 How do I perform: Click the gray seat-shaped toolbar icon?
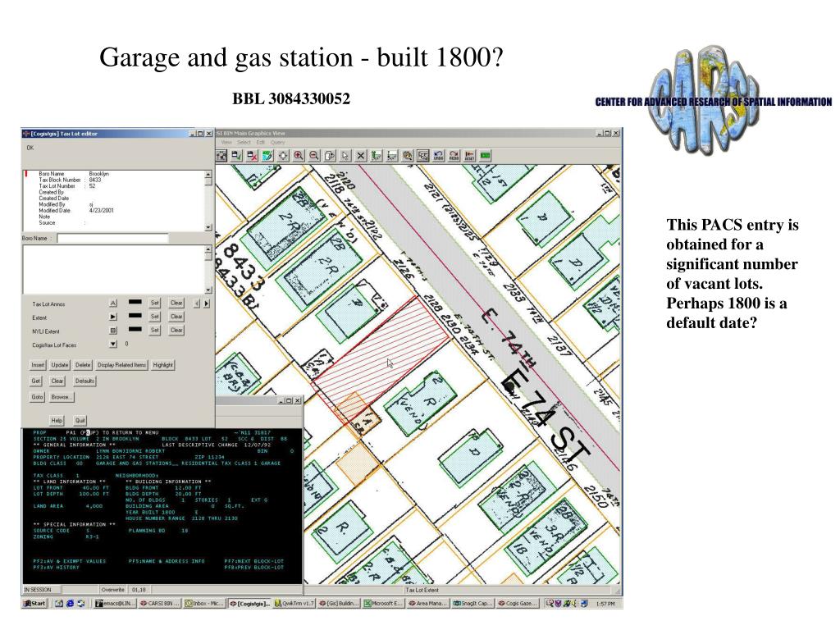tap(391, 155)
